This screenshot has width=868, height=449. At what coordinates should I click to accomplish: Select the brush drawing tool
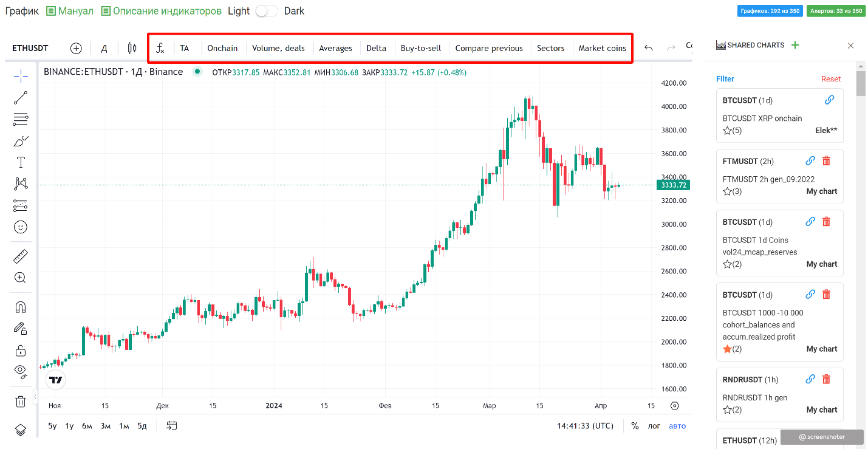pyautogui.click(x=21, y=141)
